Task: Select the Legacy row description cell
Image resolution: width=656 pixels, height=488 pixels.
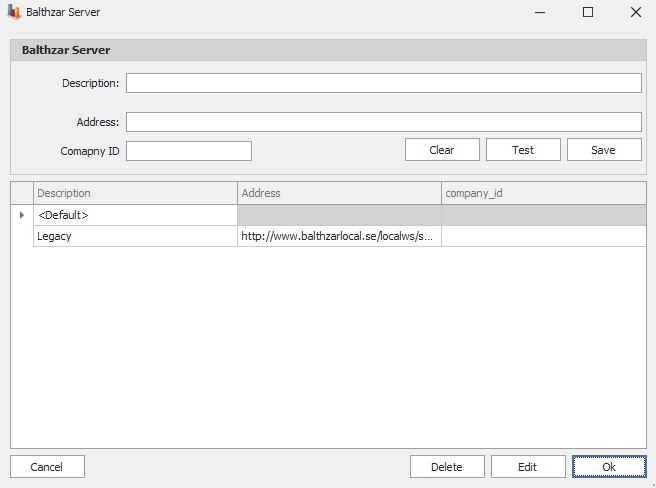Action: pos(135,236)
